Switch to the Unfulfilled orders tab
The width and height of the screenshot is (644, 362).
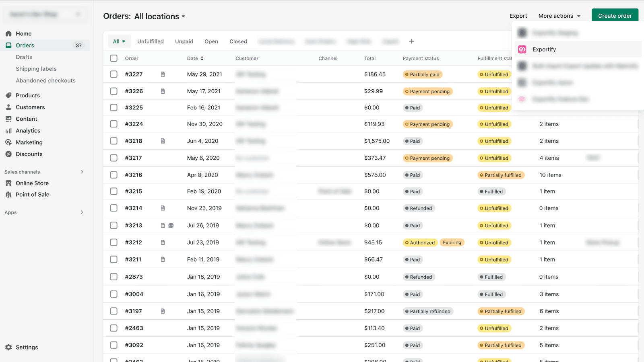click(151, 41)
